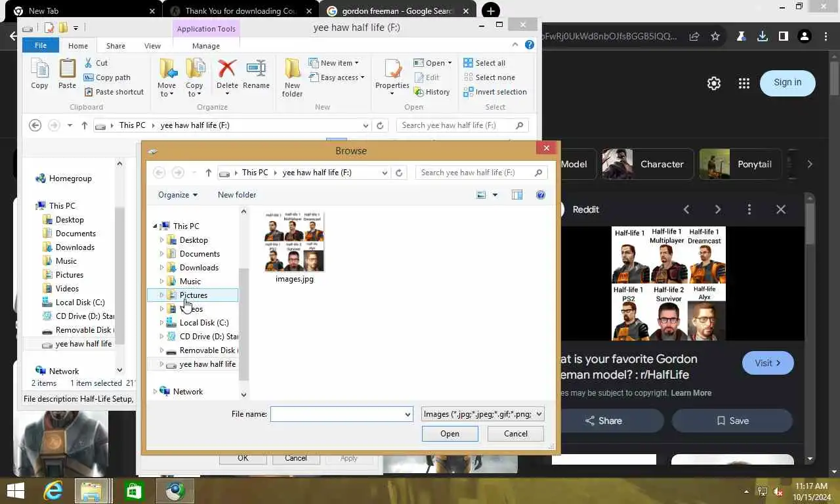Screen dimensions: 840x504
Task: Click refresh button in Explorer address bar
Action: click(x=380, y=125)
